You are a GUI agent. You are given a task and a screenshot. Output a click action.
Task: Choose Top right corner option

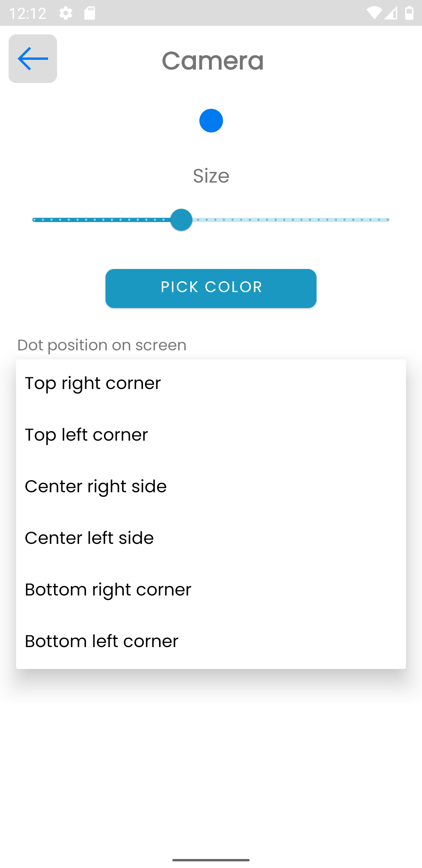pyautogui.click(x=93, y=383)
